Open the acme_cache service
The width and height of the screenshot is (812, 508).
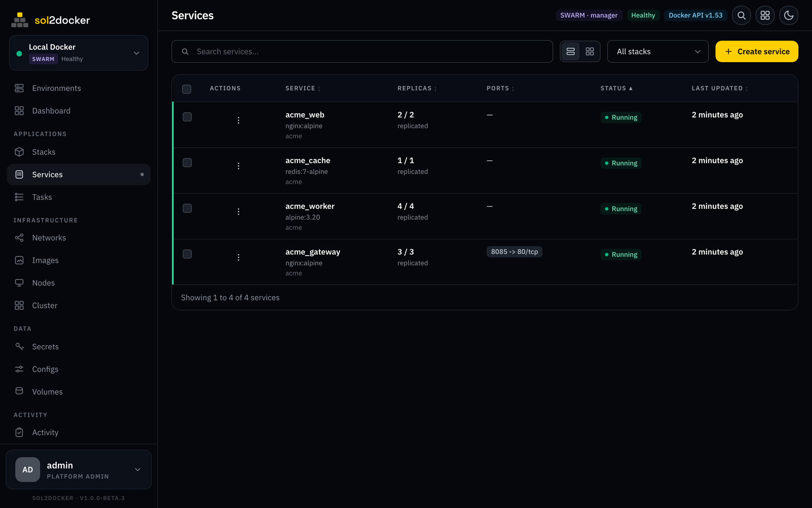308,161
